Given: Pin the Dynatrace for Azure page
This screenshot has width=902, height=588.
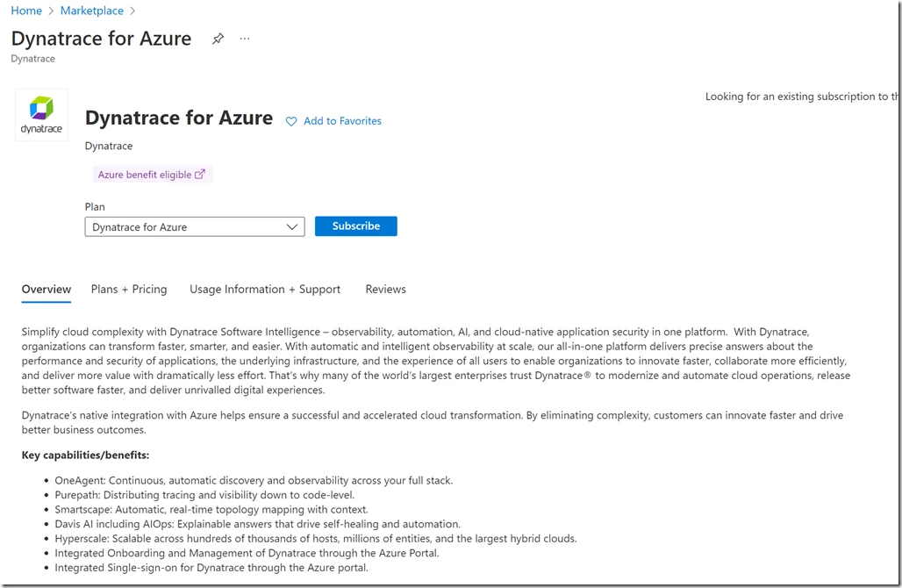Looking at the screenshot, I should pyautogui.click(x=218, y=39).
